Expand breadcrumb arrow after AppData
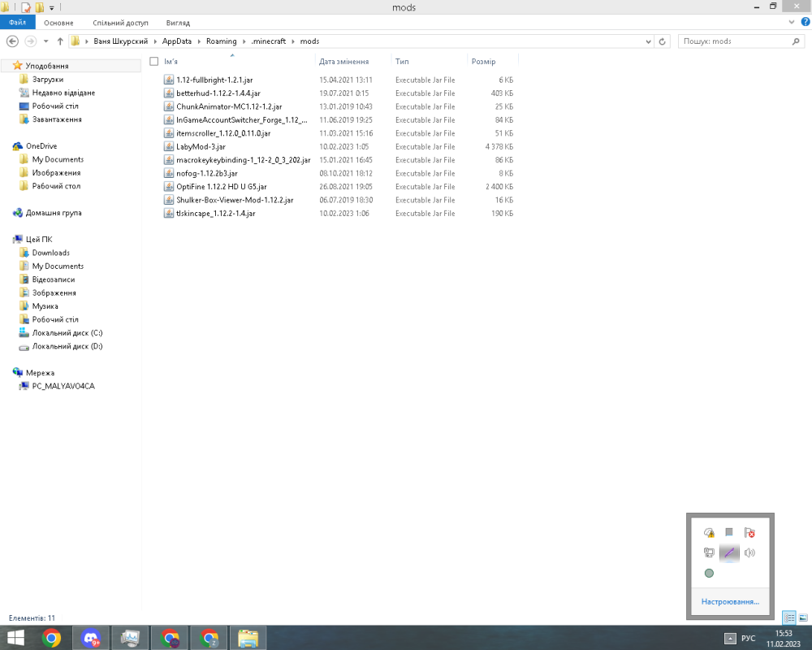The width and height of the screenshot is (812, 650). coord(199,41)
